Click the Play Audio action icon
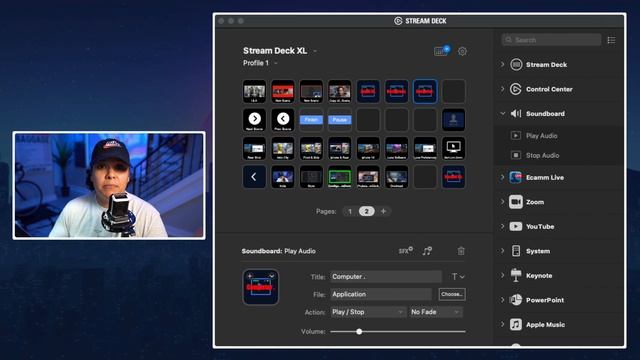This screenshot has width=640, height=360. (x=516, y=136)
